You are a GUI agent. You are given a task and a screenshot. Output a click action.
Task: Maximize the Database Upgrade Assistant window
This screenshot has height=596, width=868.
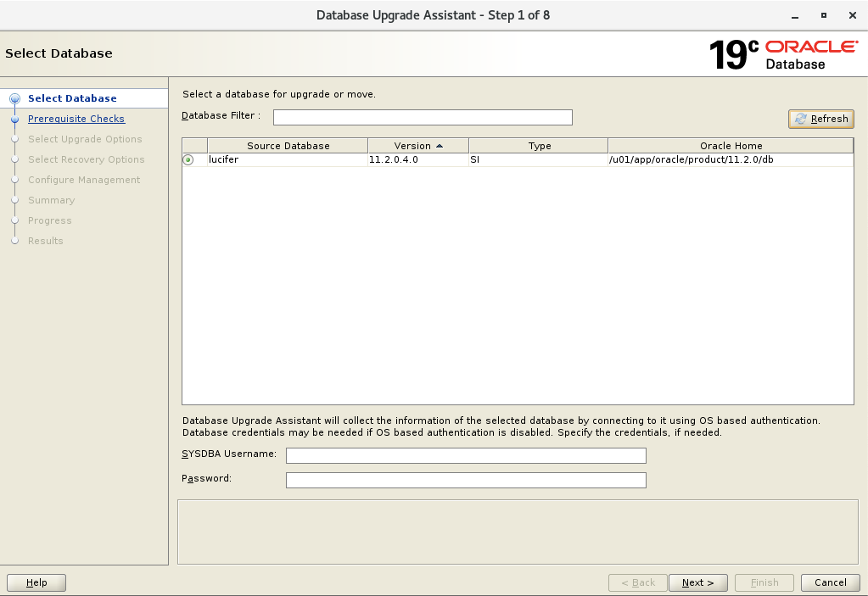pyautogui.click(x=824, y=15)
